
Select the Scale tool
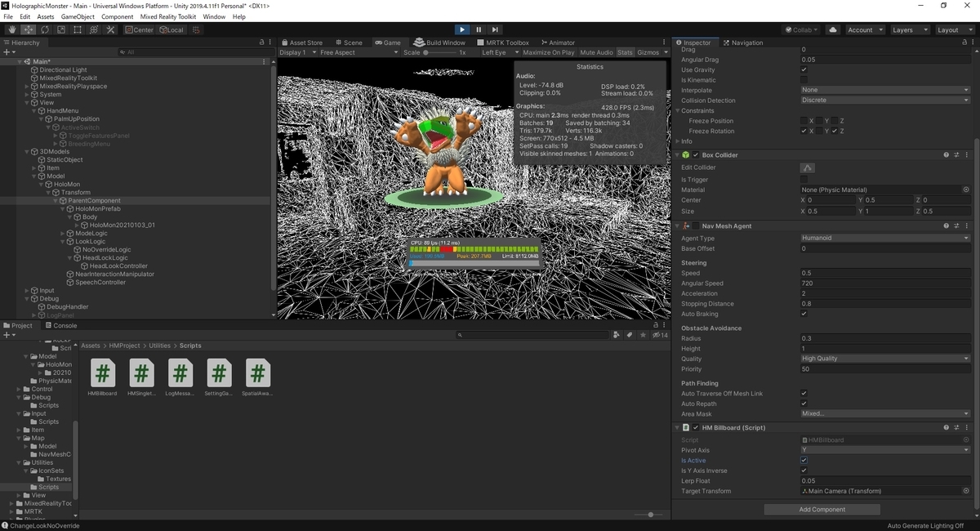(60, 29)
